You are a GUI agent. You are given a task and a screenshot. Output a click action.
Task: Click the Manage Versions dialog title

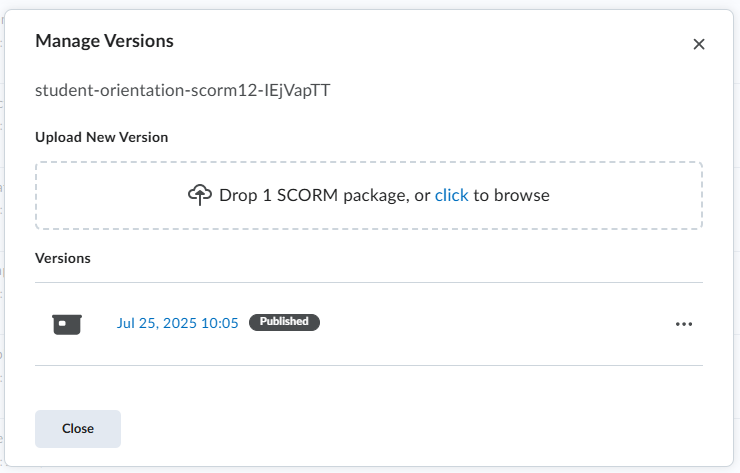[x=104, y=41]
